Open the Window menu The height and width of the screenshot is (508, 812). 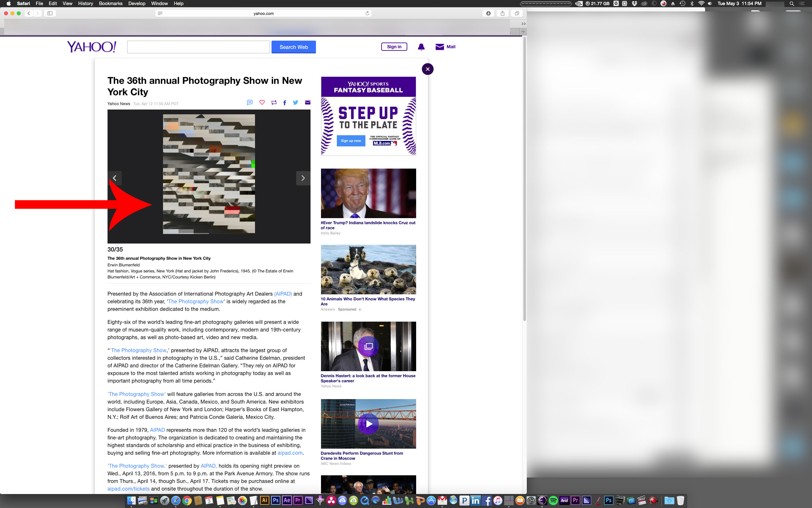pos(159,3)
